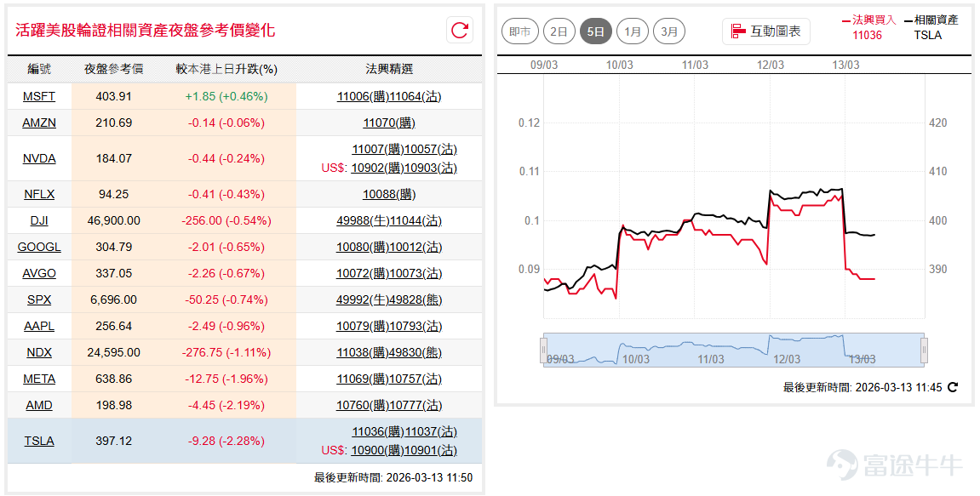Open warrant 10760(購) for AMD

pos(363,405)
